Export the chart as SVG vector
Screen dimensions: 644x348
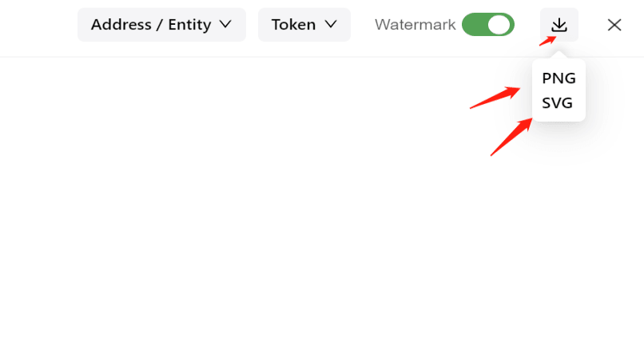(x=557, y=103)
